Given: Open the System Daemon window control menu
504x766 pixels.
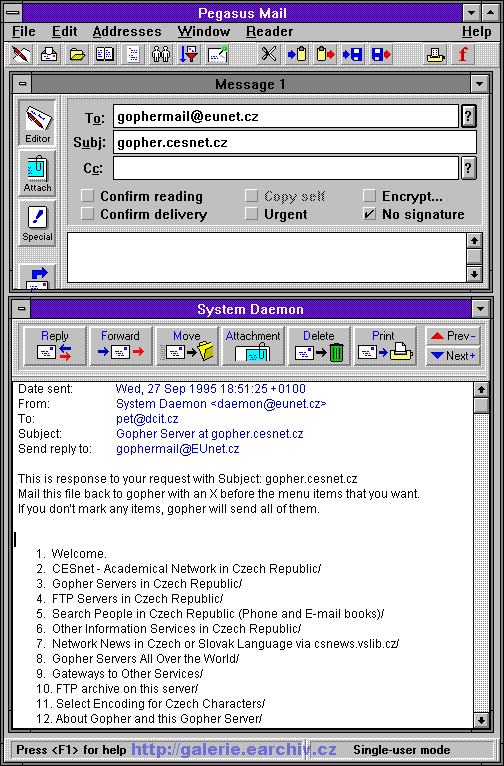Looking at the screenshot, I should point(22,309).
